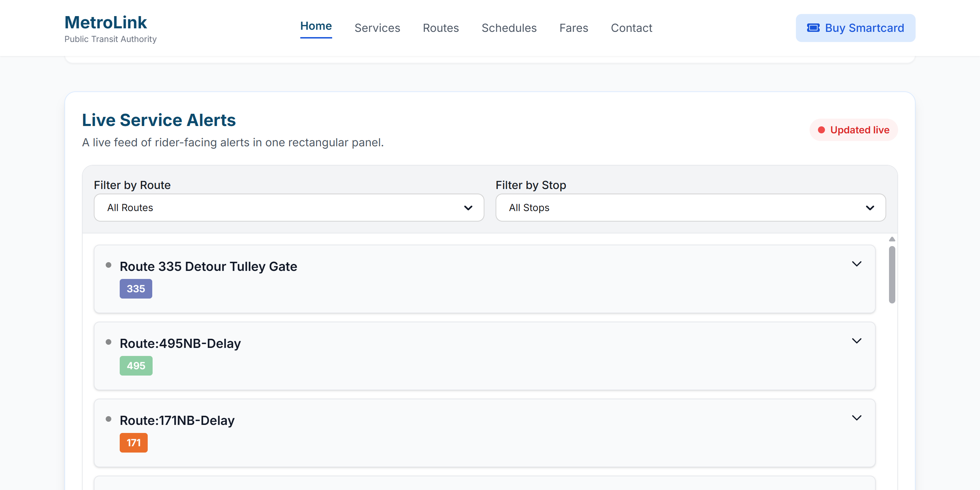Select the Route:495NB-Delay title text
Screen dimensions: 980x490
point(180,344)
